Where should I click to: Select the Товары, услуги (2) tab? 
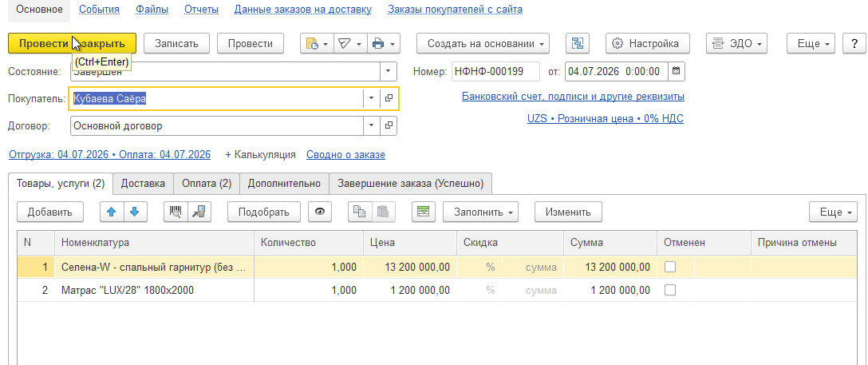click(x=61, y=184)
